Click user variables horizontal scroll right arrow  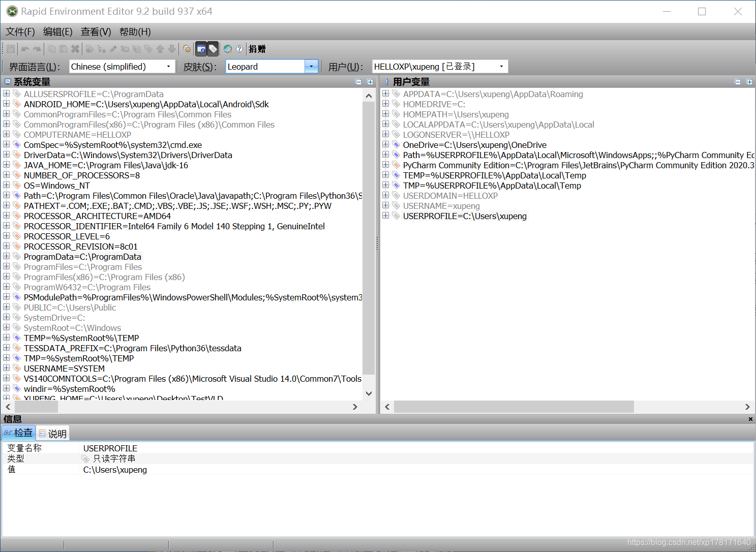(x=747, y=407)
